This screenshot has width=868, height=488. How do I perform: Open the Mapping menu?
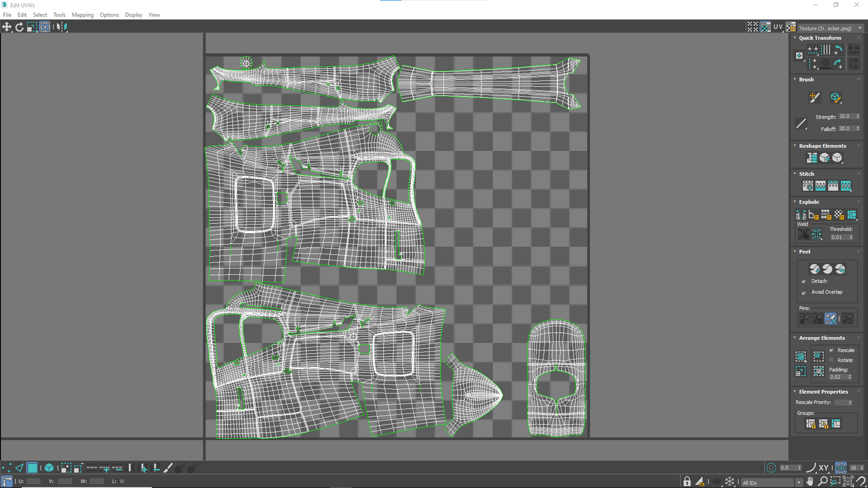83,15
